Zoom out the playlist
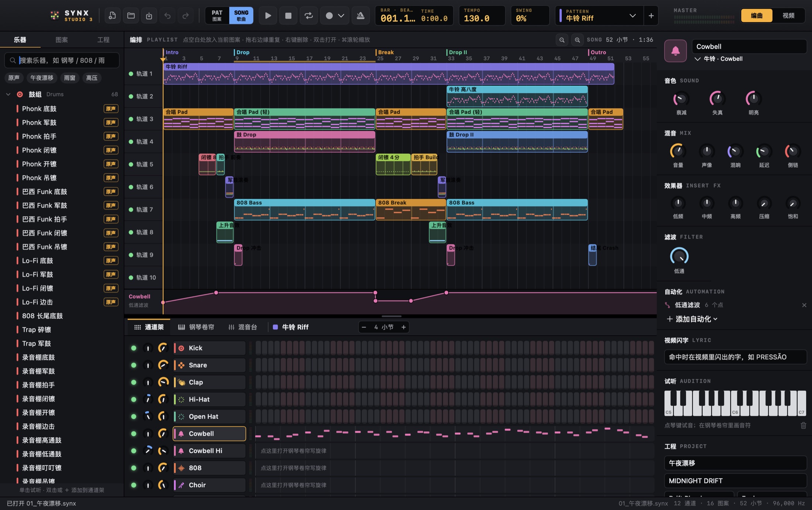Viewport: 812px width, 510px height. pos(562,40)
